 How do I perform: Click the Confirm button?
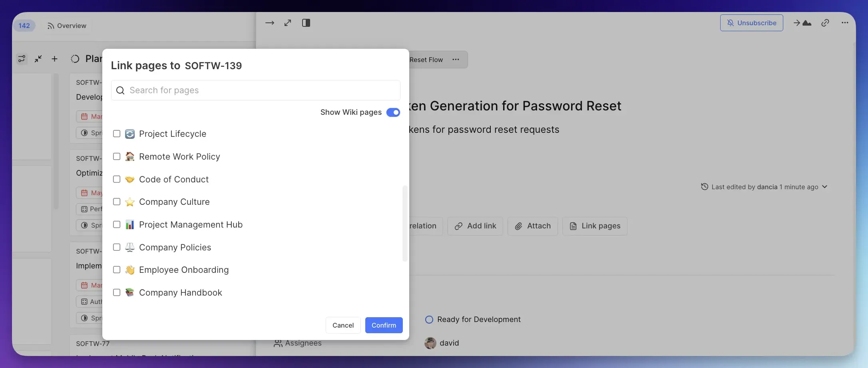pos(383,325)
